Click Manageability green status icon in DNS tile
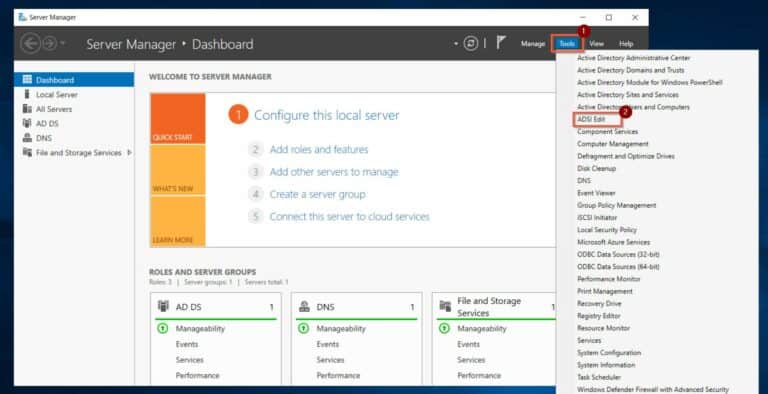 pos(303,328)
